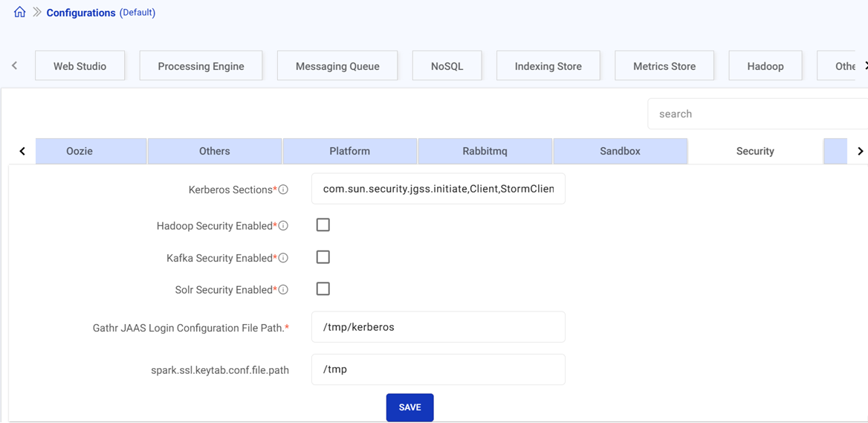The image size is (868, 423).
Task: Click the breadcrumb double-chevron separator icon
Action: 37,12
